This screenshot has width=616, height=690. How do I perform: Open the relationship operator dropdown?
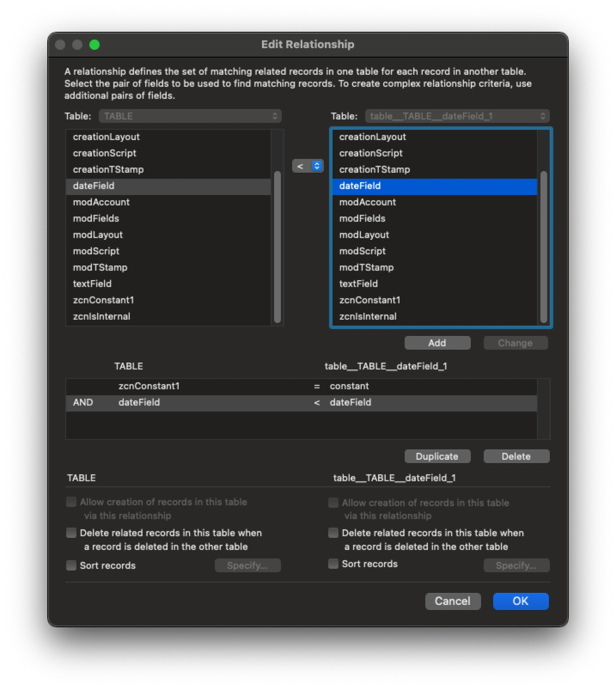point(308,166)
